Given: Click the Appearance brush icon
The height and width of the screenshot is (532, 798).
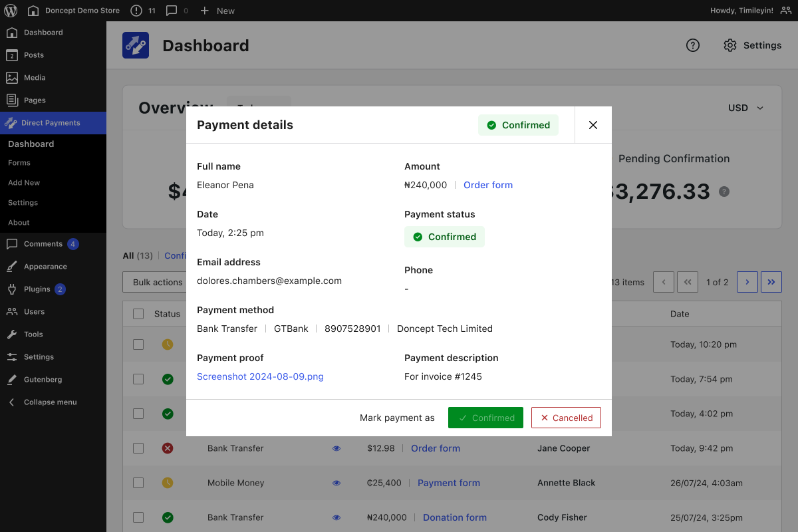Looking at the screenshot, I should 12,267.
